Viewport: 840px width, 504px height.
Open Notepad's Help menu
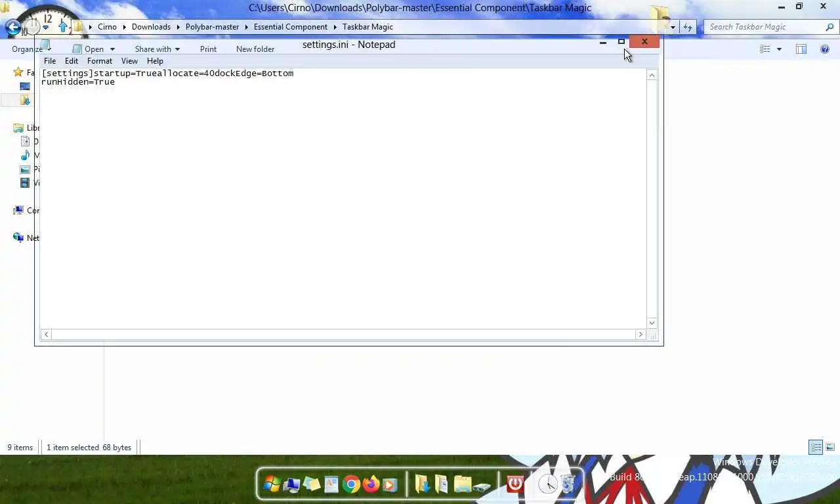155,61
